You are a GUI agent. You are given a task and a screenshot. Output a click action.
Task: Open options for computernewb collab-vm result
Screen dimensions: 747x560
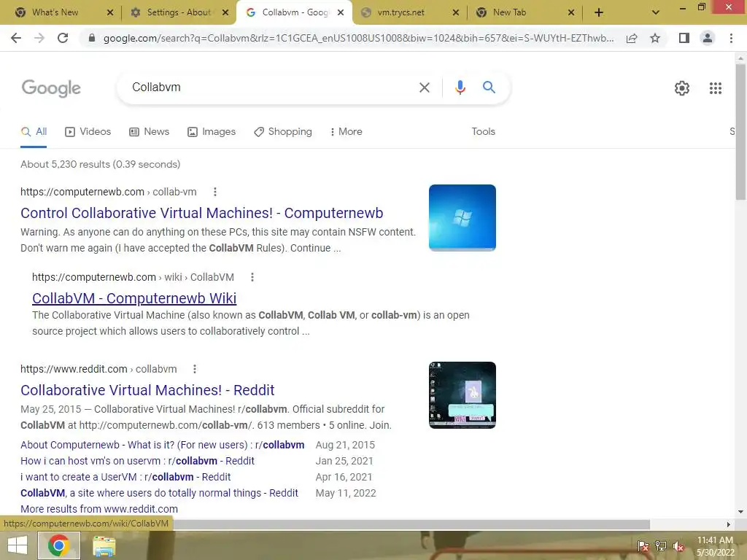pyautogui.click(x=215, y=192)
